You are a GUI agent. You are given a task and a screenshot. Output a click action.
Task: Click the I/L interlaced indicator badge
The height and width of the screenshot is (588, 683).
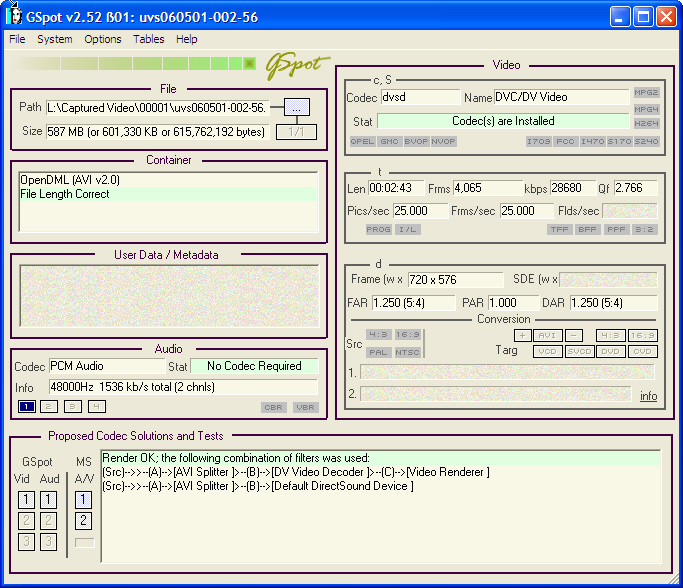pos(408,229)
